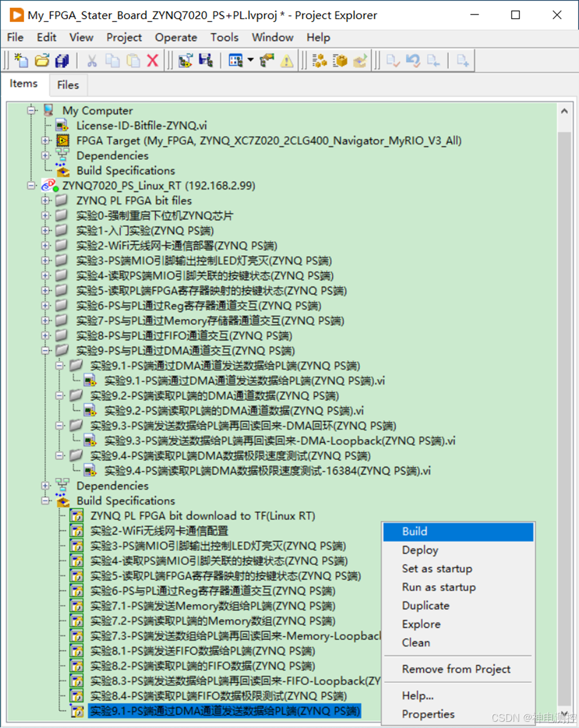Select 实验7.1-PS端发送Memory数组 build item
This screenshot has width=579, height=728.
[x=213, y=606]
